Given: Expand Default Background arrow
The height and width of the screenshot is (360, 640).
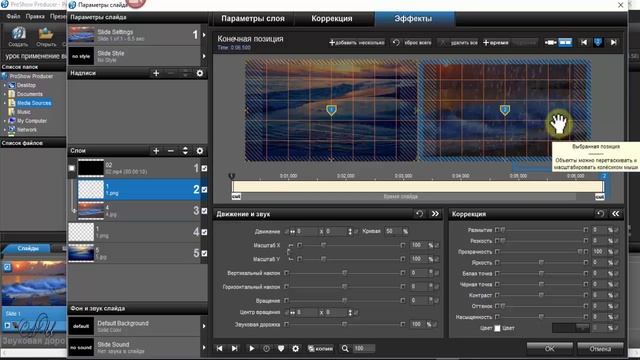Looking at the screenshot, I should click(x=204, y=326).
